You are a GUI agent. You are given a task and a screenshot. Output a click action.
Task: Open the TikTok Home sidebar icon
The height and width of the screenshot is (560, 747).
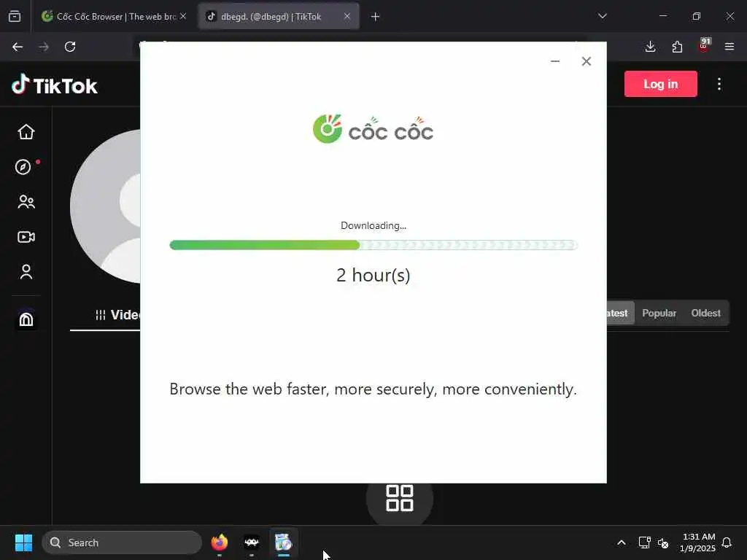(x=26, y=132)
